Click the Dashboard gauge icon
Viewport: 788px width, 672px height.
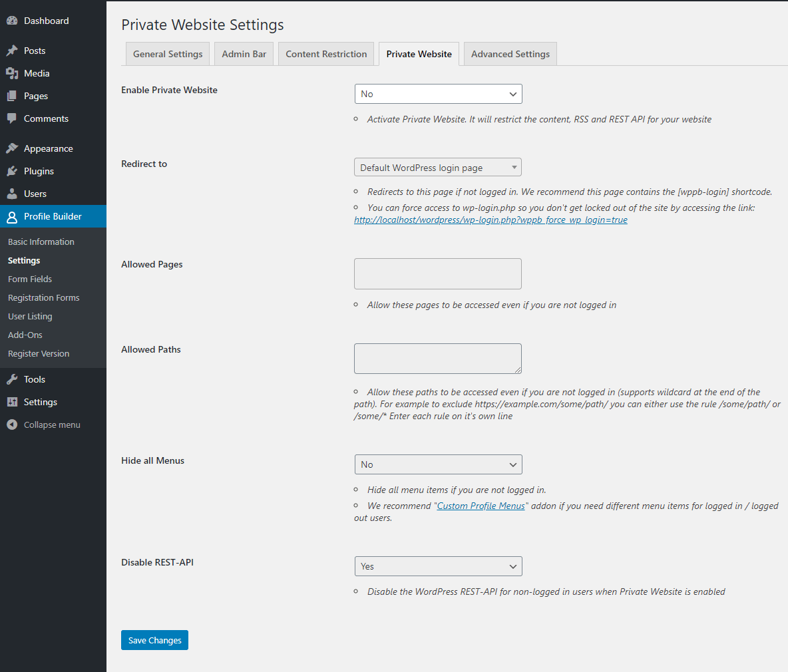click(x=12, y=21)
